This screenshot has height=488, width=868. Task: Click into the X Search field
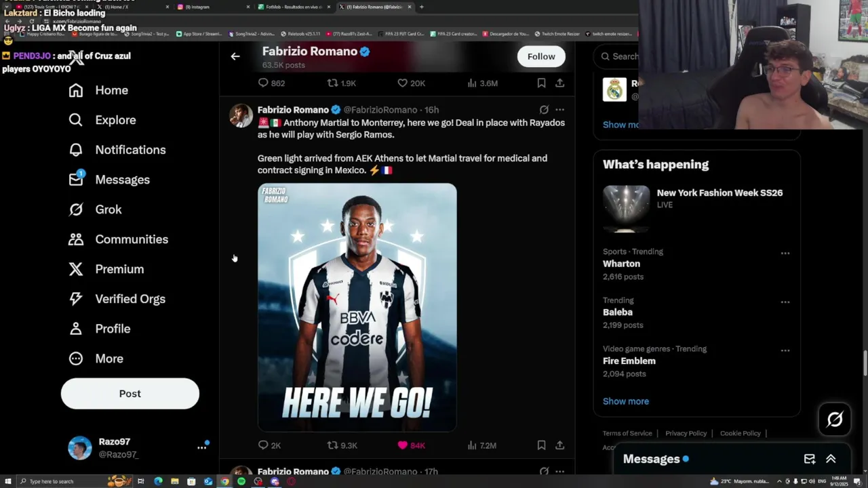click(617, 56)
